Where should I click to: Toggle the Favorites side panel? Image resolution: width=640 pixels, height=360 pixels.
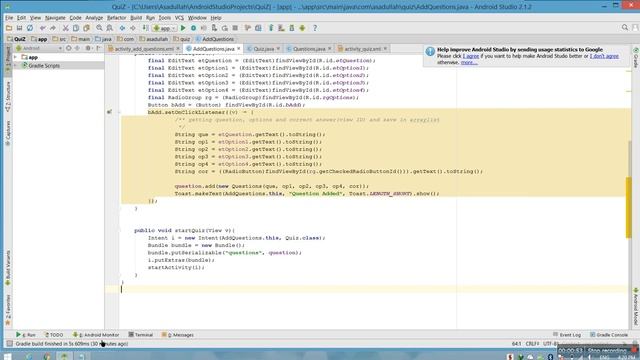[x=8, y=310]
